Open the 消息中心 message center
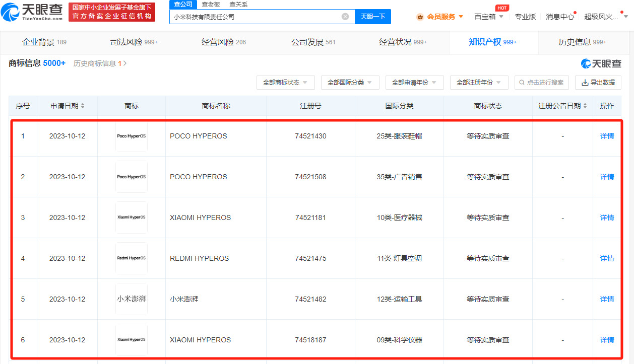Image resolution: width=634 pixels, height=364 pixels. tap(560, 17)
